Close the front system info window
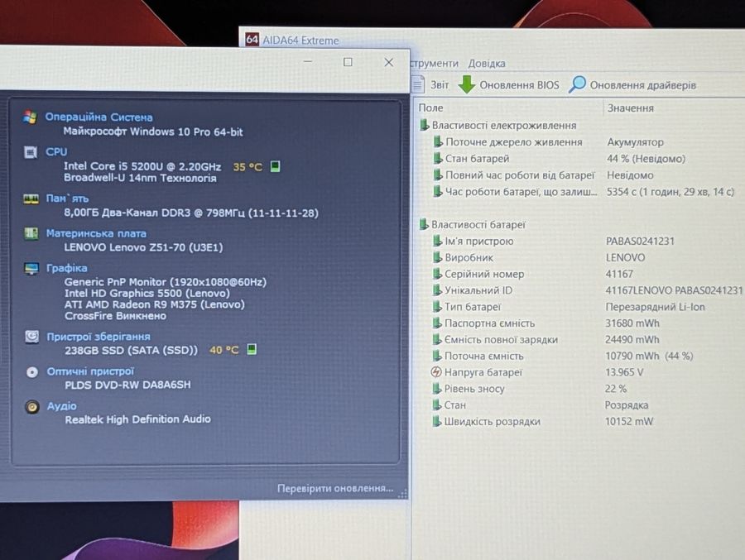Viewport: 745px width, 560px height. click(x=389, y=62)
